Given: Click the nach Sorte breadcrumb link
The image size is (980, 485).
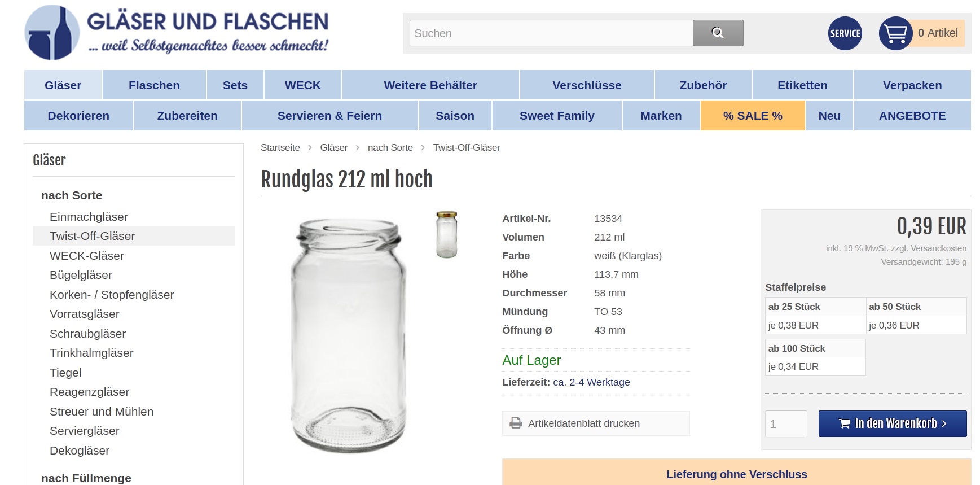Looking at the screenshot, I should pyautogui.click(x=390, y=147).
